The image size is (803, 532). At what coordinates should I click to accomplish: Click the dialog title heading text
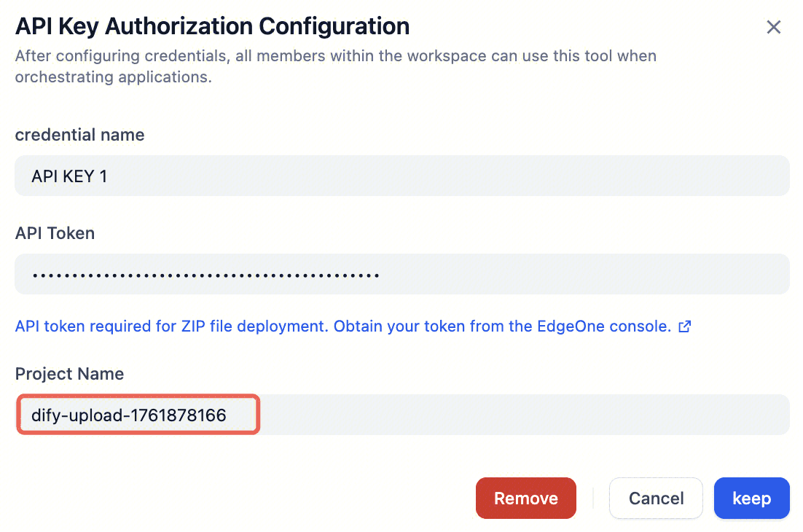(212, 27)
